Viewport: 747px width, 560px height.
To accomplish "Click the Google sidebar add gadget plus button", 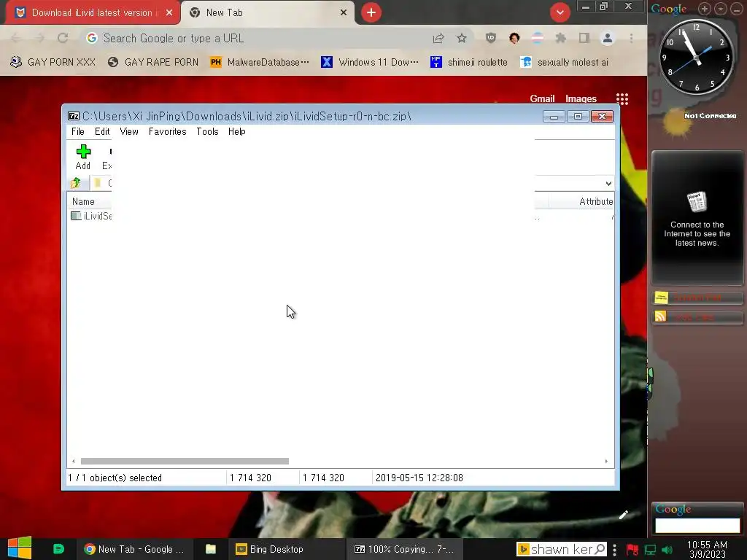I will pyautogui.click(x=704, y=9).
